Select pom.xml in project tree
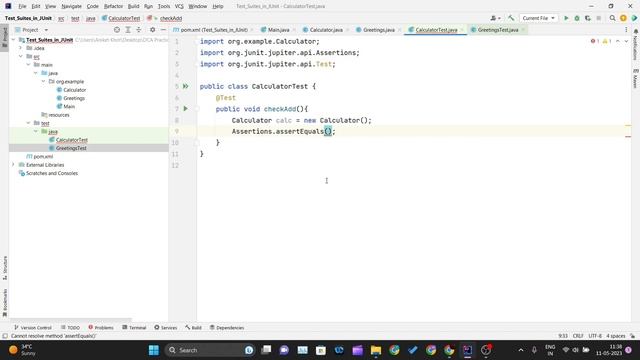 pos(43,157)
